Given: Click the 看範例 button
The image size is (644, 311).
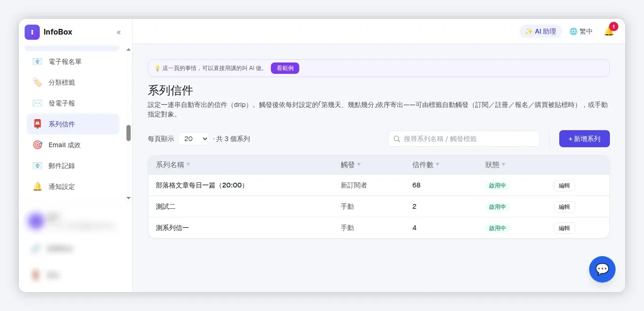Looking at the screenshot, I should [285, 68].
